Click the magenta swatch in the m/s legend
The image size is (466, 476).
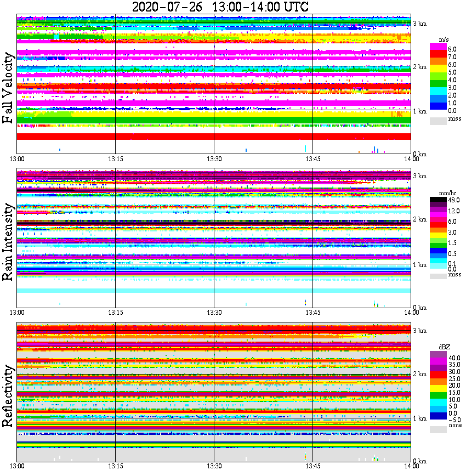click(x=438, y=47)
